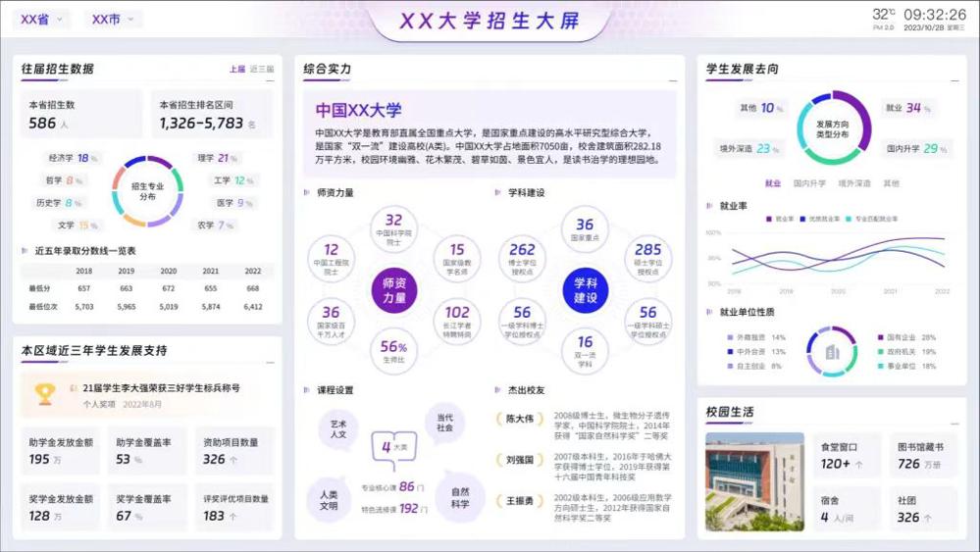Image resolution: width=980 pixels, height=552 pixels.
Task: Select 其他 tab under development chart
Action: (x=892, y=183)
